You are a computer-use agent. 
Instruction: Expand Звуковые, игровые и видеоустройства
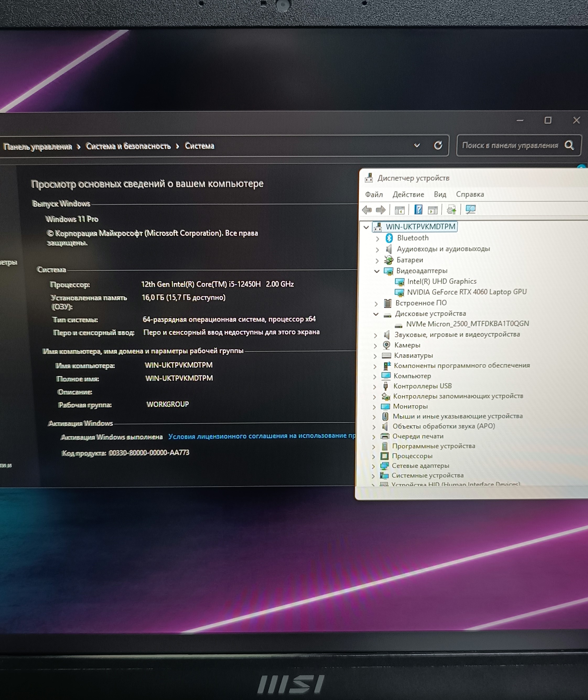[376, 335]
